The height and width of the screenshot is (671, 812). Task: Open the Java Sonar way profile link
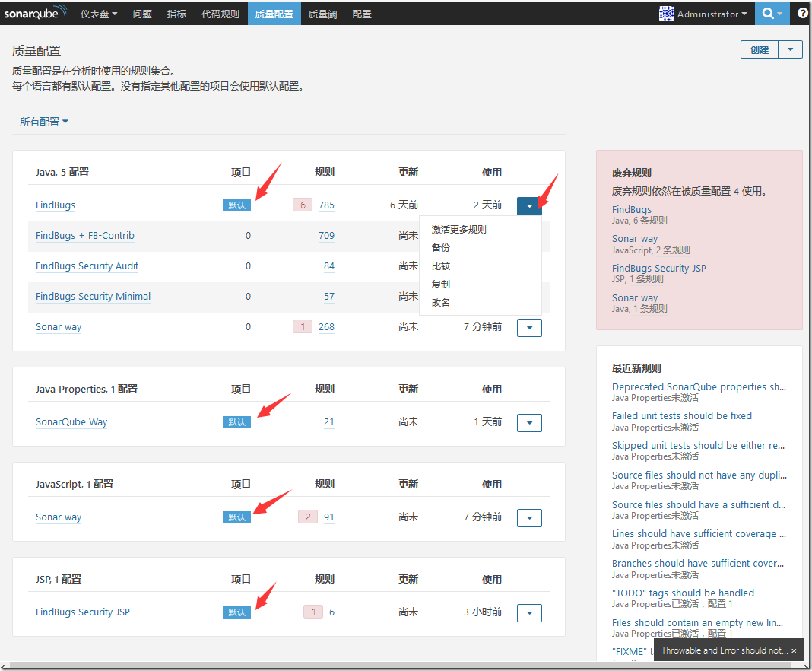[x=59, y=327]
